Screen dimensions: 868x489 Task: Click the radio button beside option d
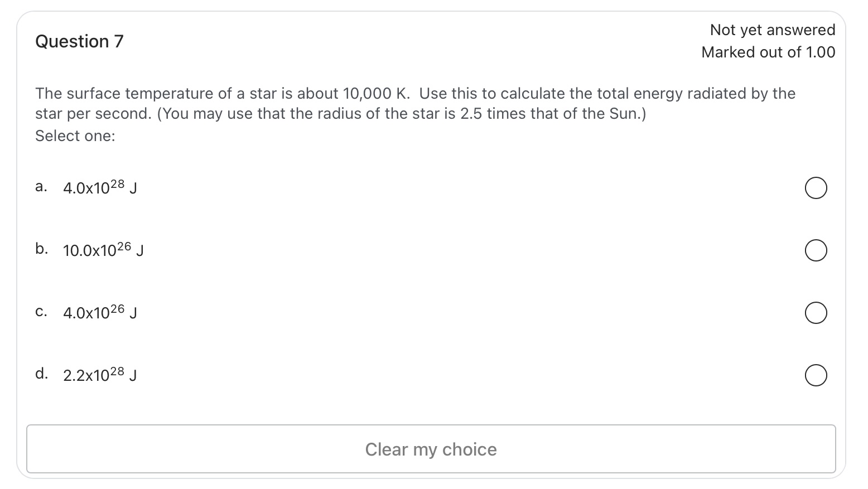[816, 375]
